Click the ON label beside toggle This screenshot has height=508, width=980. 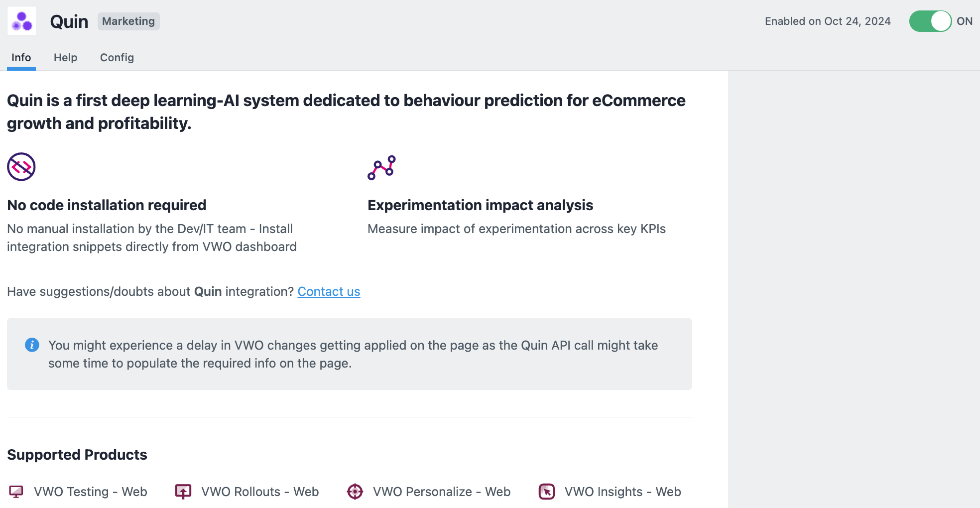click(965, 21)
